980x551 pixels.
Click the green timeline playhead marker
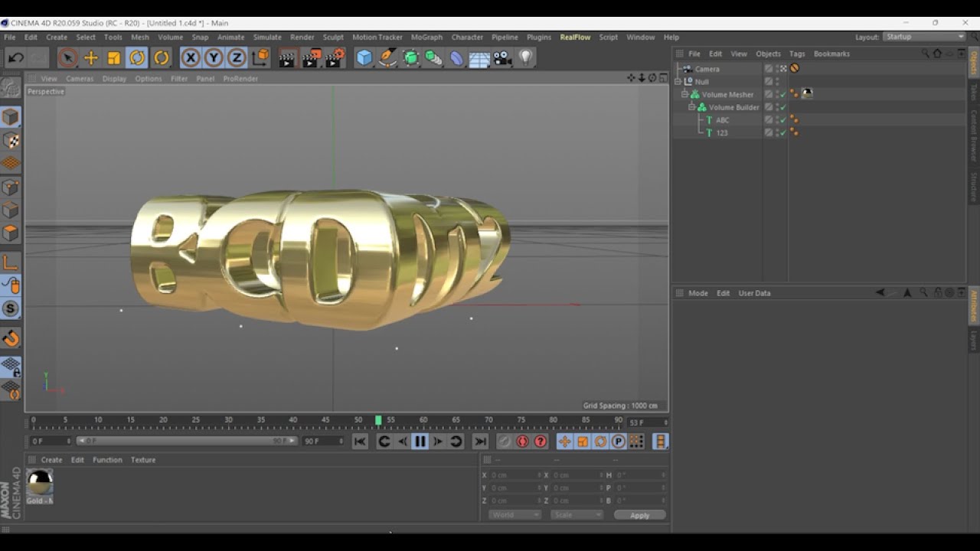[378, 420]
